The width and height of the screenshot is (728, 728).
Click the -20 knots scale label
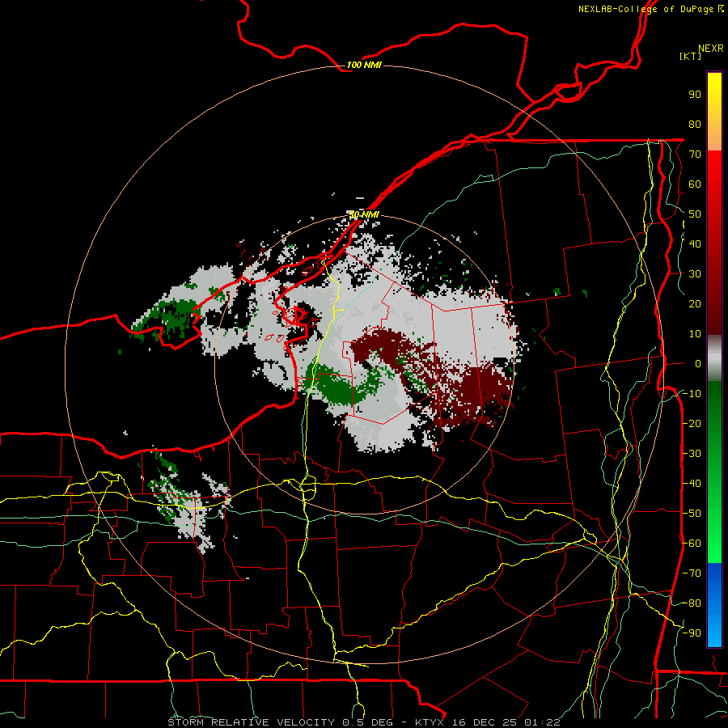tap(692, 423)
